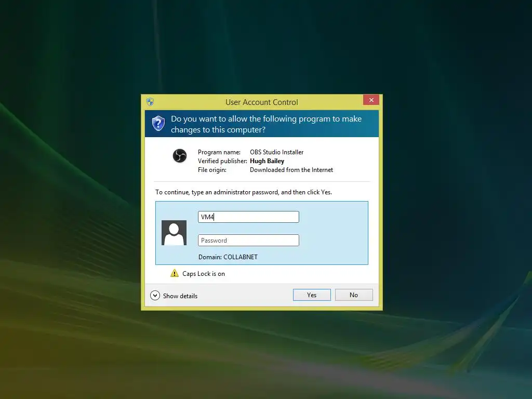532x399 pixels.
Task: Click the No button
Action: (353, 295)
